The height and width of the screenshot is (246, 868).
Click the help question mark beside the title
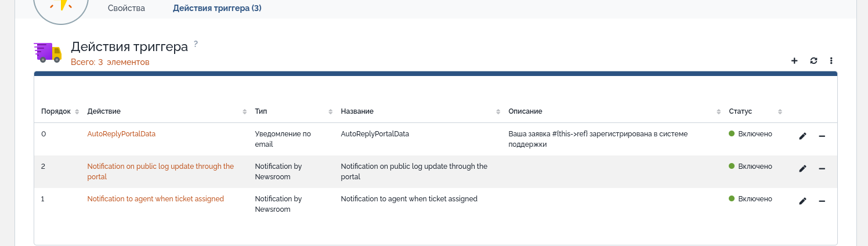(196, 44)
